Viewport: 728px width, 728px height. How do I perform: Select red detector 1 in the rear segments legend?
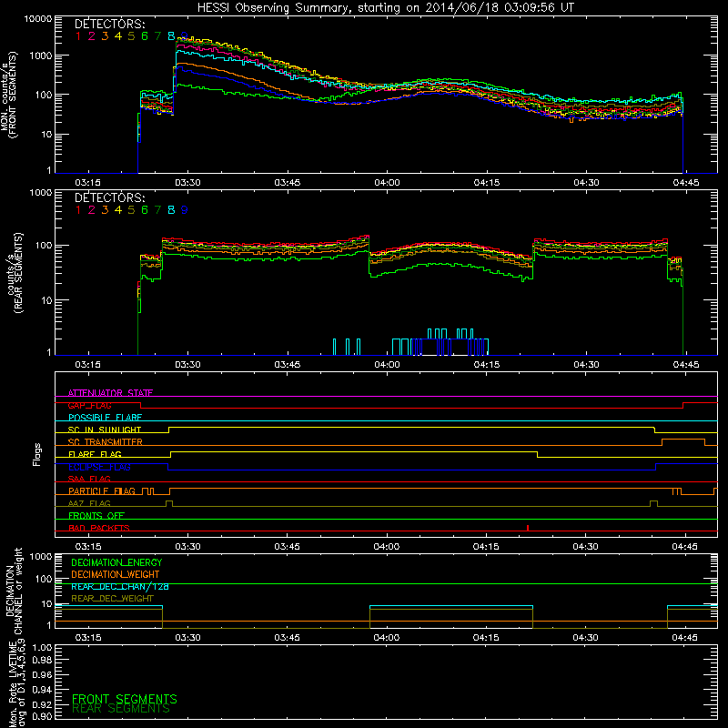[x=78, y=210]
